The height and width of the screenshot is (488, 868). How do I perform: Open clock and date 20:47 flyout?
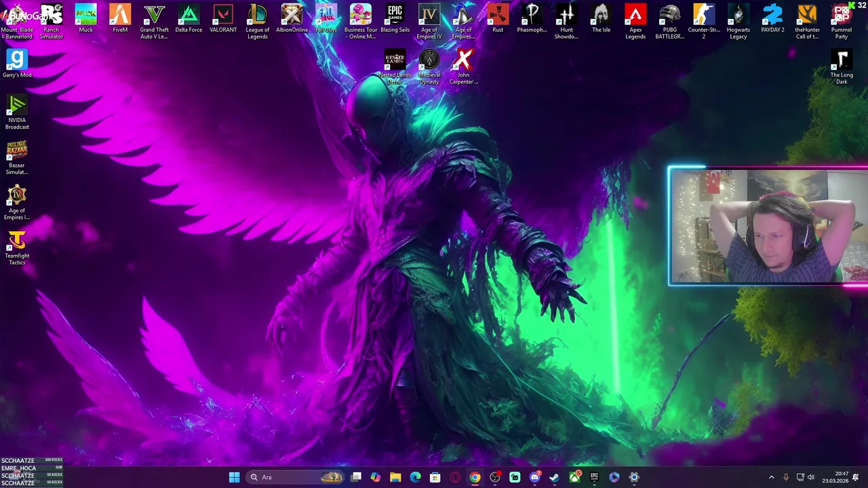(835, 477)
